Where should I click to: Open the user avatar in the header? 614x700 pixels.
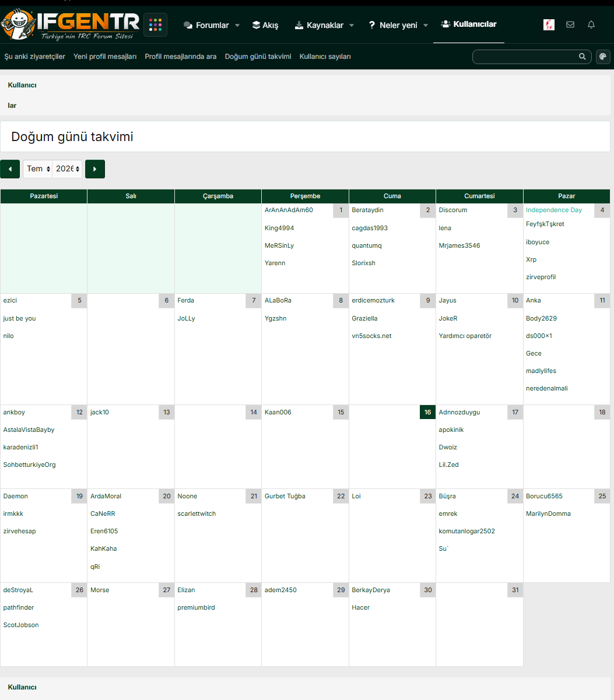pyautogui.click(x=549, y=24)
